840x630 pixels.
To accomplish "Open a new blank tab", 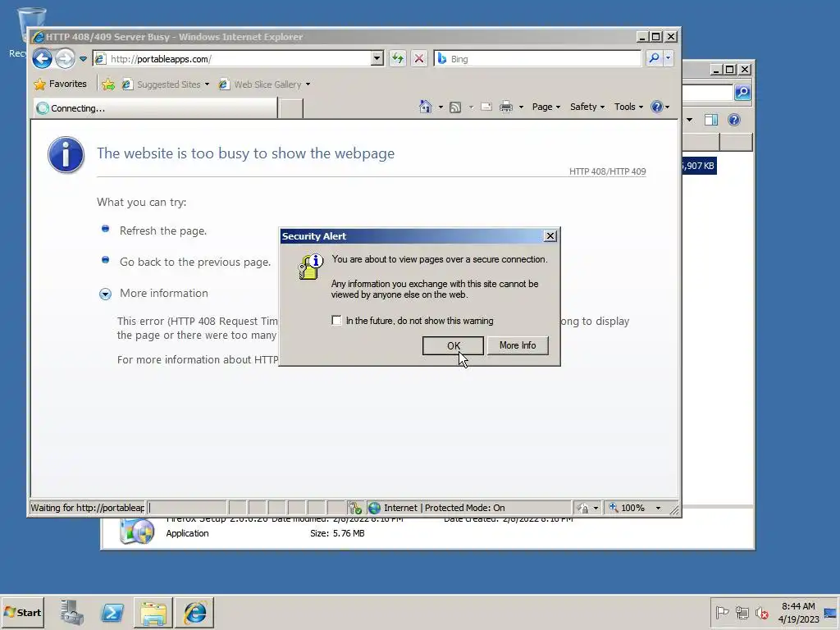I will pyautogui.click(x=291, y=108).
